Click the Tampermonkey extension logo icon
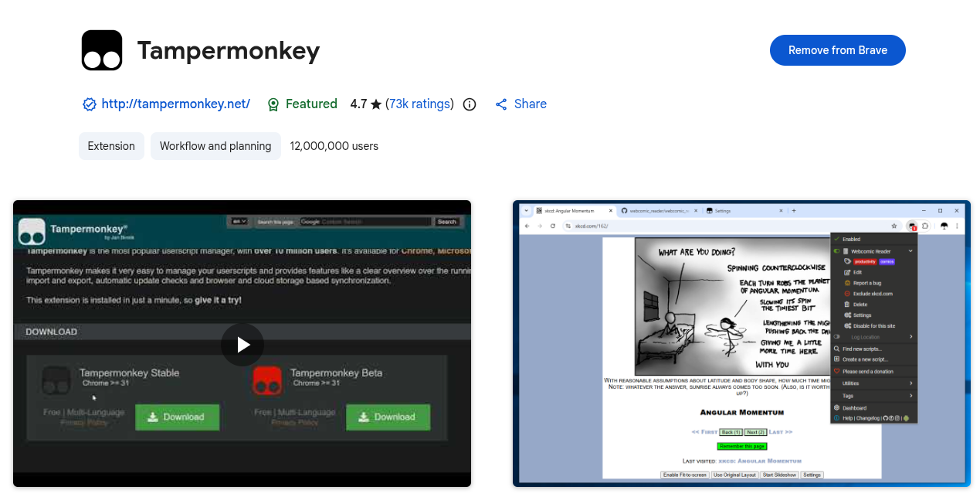The height and width of the screenshot is (497, 980). click(x=102, y=50)
